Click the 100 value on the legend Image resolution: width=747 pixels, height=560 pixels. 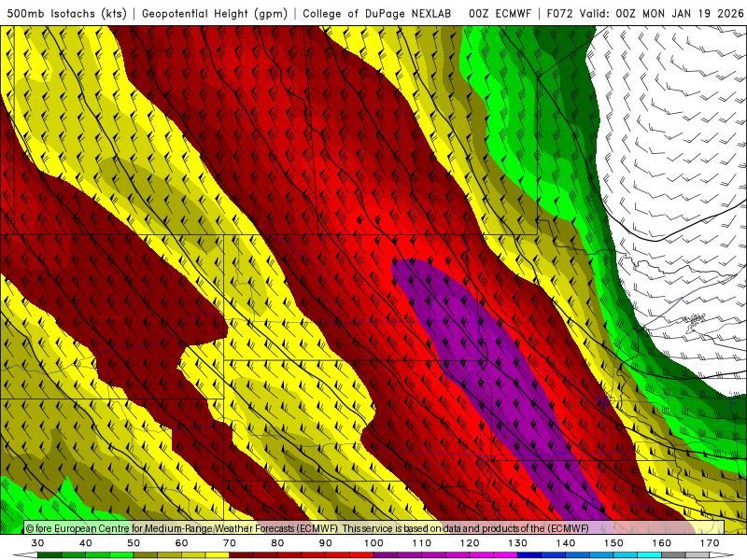pyautogui.click(x=373, y=543)
